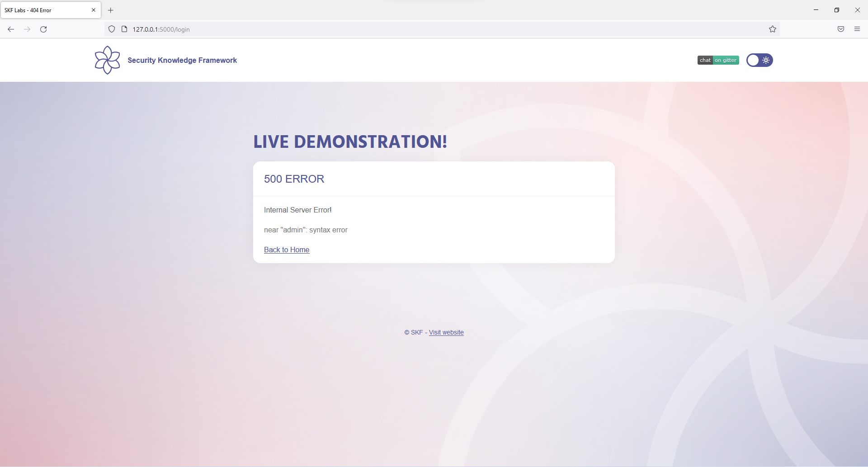Click the page info icon in the address bar
Image resolution: width=868 pixels, height=467 pixels.
pos(124,29)
